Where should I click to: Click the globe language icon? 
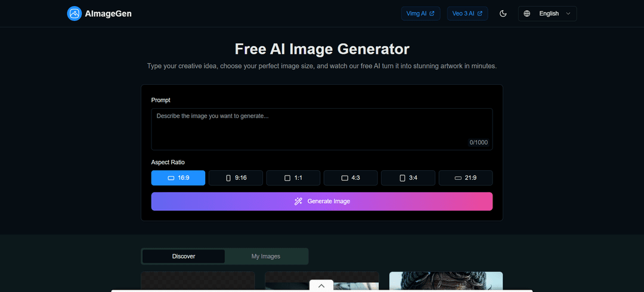pyautogui.click(x=527, y=14)
